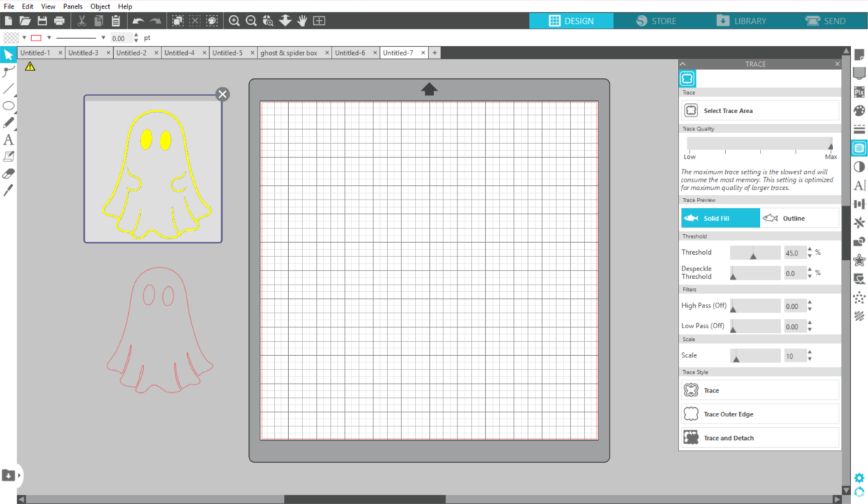Open the Panels menu

point(73,6)
